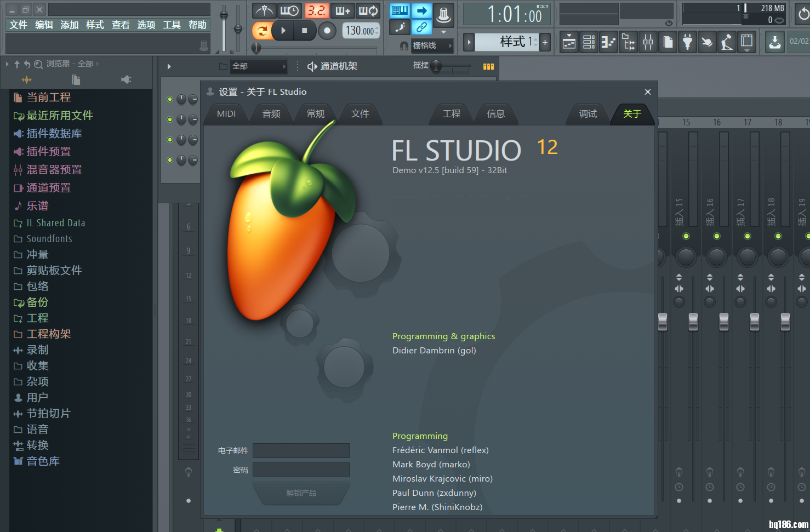
Task: Toggle the recording countdown button
Action: tap(316, 10)
